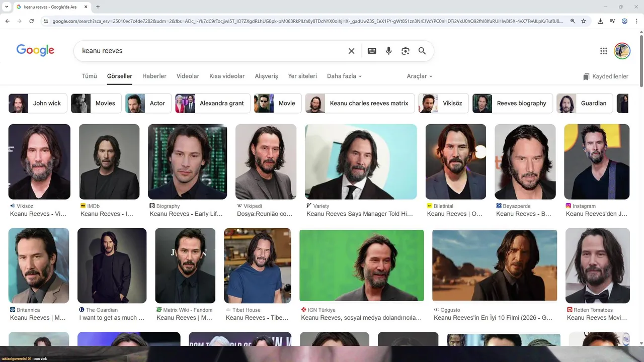Go to the Google logo homepage
The image size is (644, 362).
35,50
